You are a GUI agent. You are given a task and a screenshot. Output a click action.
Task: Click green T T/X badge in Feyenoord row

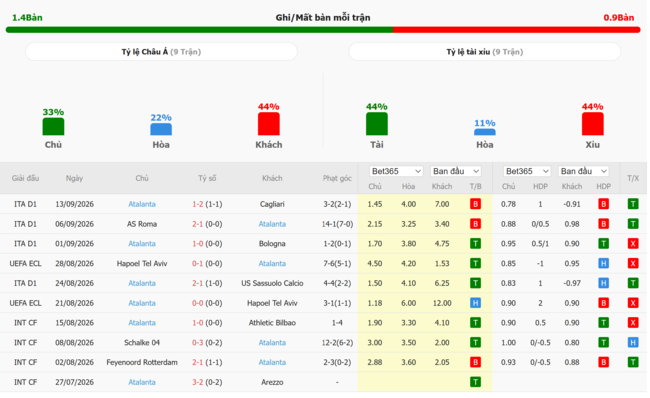coord(633,362)
